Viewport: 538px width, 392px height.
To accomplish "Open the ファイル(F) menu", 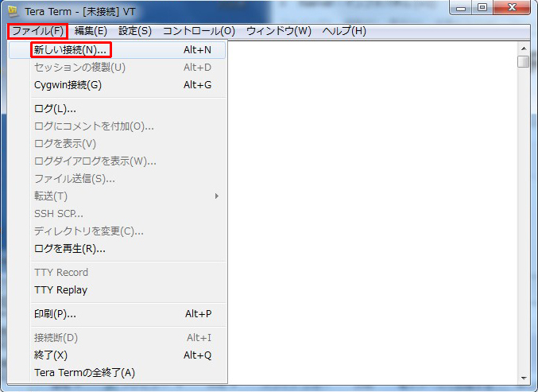I will [37, 31].
